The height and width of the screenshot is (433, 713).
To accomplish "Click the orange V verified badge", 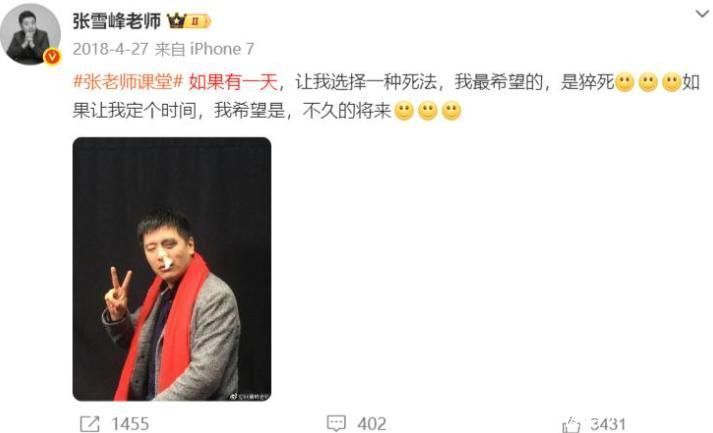I will coord(52,56).
